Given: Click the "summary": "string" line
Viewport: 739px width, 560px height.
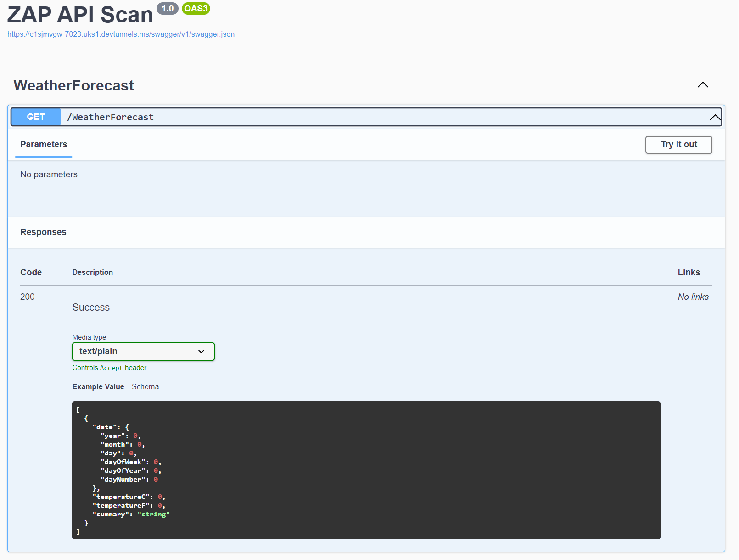Looking at the screenshot, I should point(131,515).
